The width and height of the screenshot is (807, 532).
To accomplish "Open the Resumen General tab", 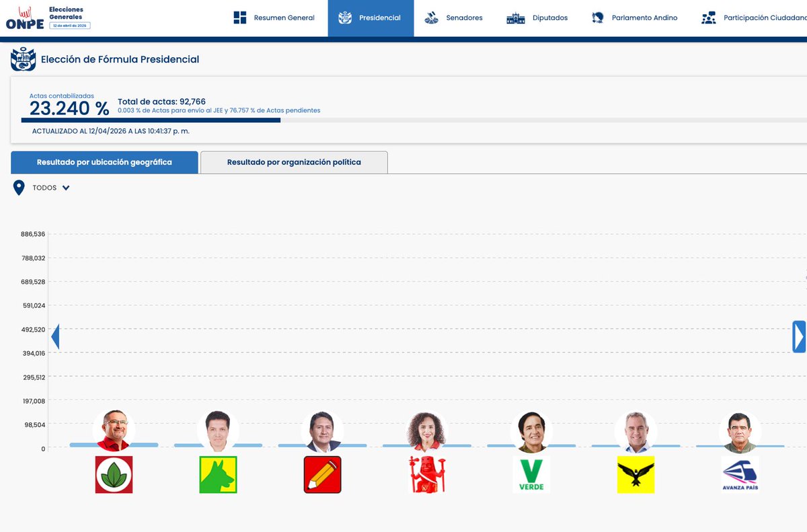I will point(274,18).
